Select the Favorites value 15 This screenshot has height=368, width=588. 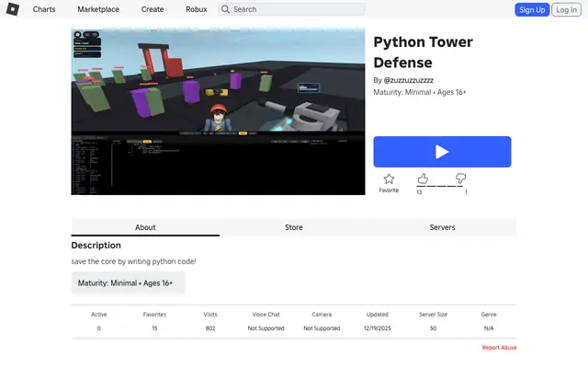click(154, 328)
